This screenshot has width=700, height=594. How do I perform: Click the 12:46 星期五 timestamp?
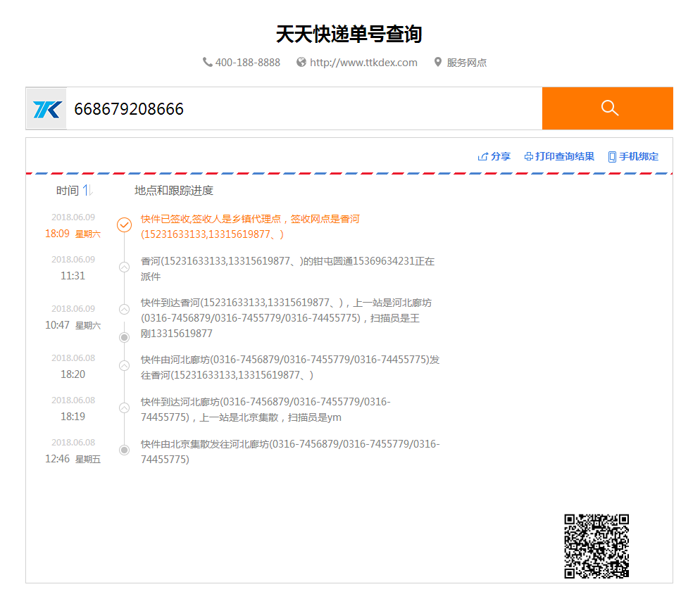73,459
